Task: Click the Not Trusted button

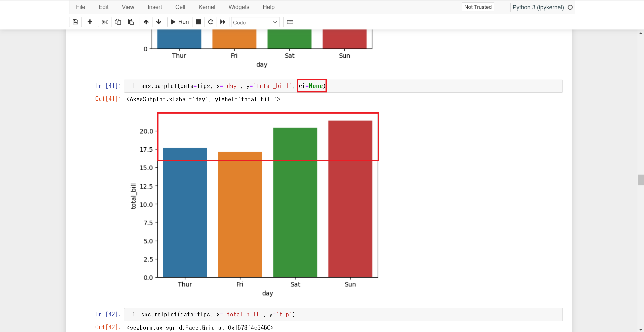Action: [478, 7]
